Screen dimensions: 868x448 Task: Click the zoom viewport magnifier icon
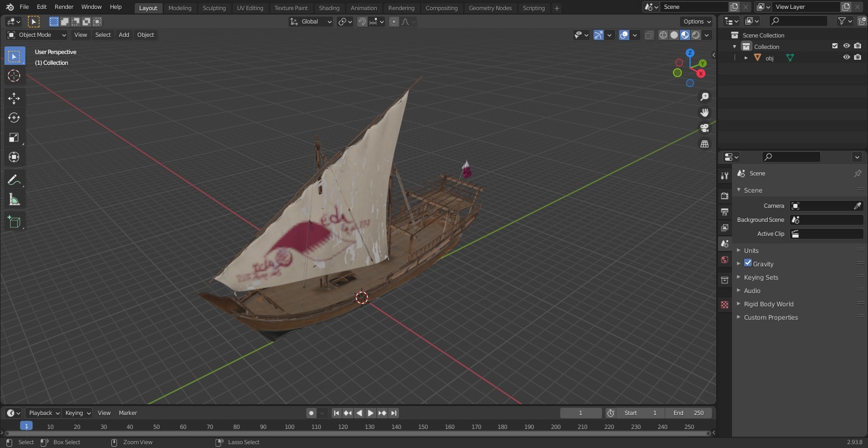pos(704,97)
